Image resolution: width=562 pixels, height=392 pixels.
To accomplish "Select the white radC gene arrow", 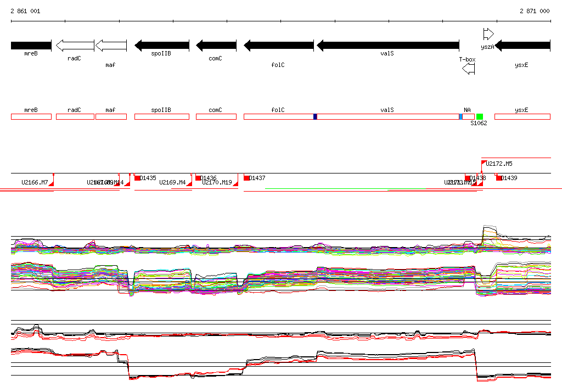I will pos(75,46).
